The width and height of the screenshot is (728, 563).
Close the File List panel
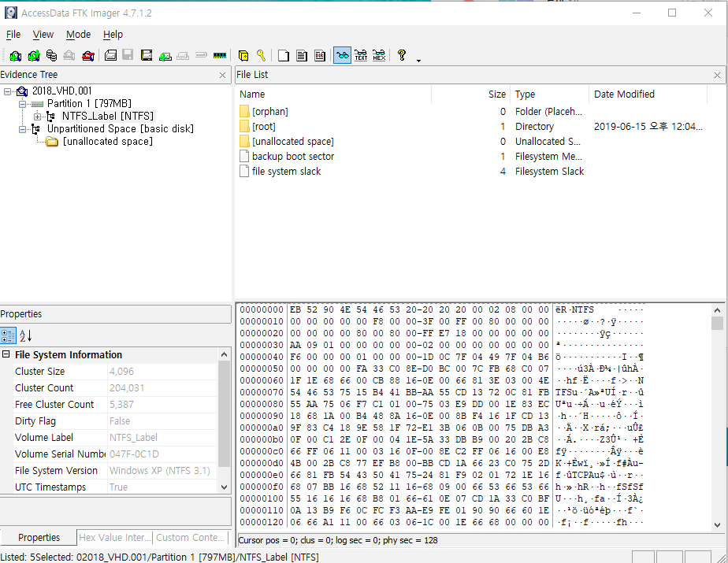tap(717, 75)
